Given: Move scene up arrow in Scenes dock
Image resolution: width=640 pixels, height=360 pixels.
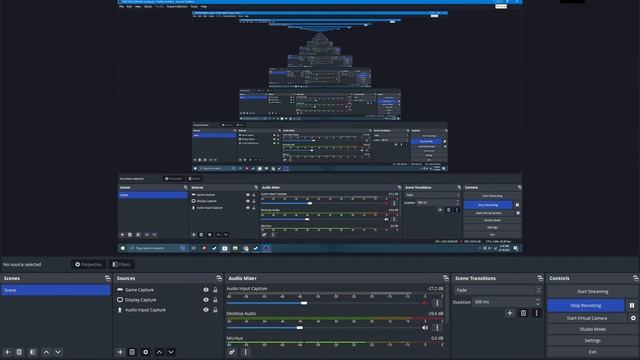Looking at the screenshot, I should pyautogui.click(x=46, y=352).
